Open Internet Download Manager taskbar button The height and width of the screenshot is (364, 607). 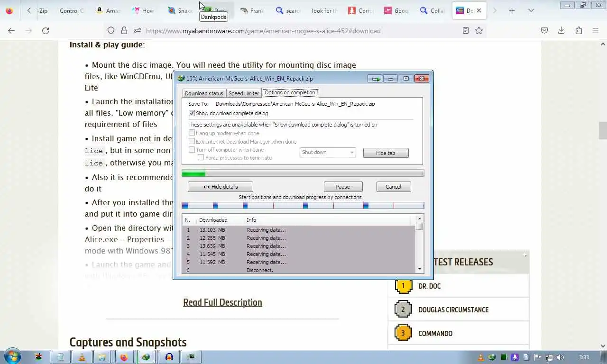pyautogui.click(x=147, y=357)
